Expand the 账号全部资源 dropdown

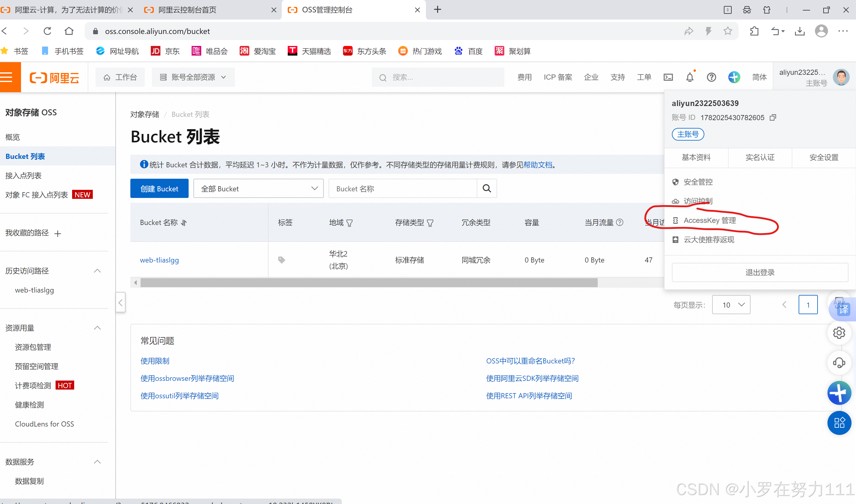(x=193, y=77)
